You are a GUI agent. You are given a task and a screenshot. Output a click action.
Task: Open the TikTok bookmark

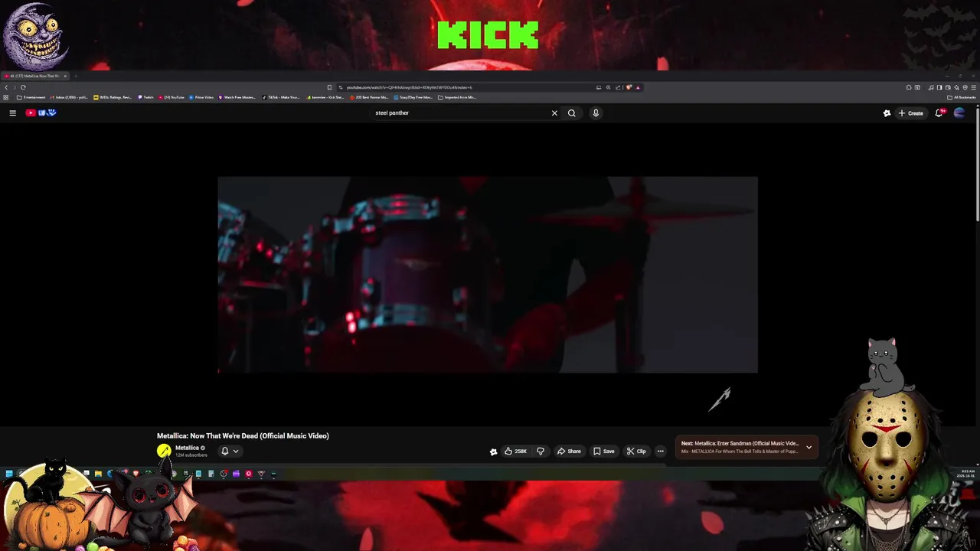click(282, 97)
